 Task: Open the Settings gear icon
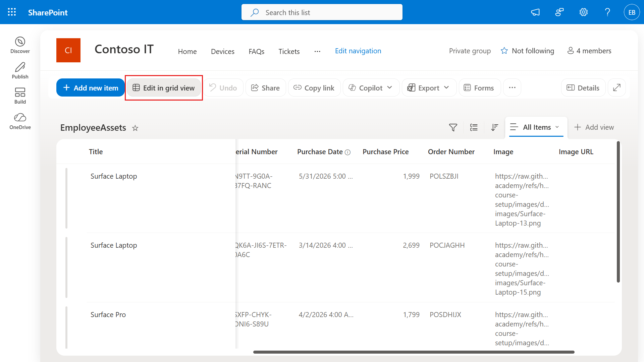(584, 12)
